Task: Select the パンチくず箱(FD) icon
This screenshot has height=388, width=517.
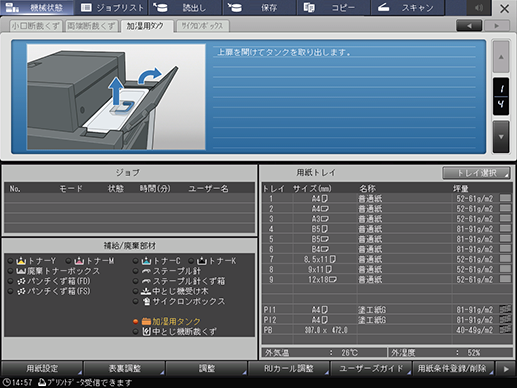Action: tap(21, 281)
